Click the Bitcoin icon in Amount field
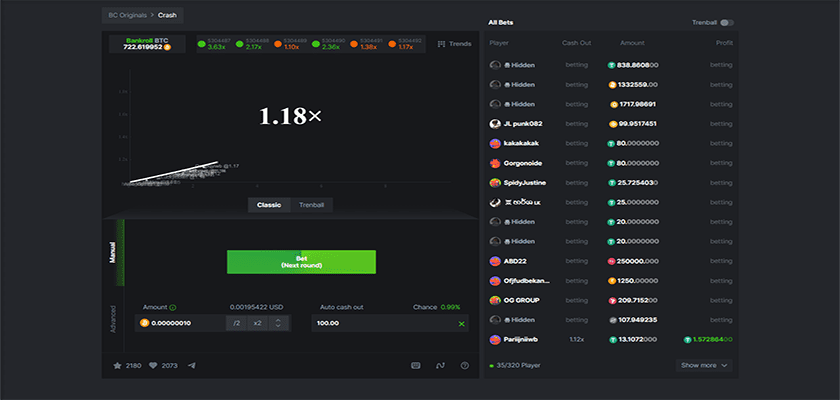840x400 pixels. (144, 323)
